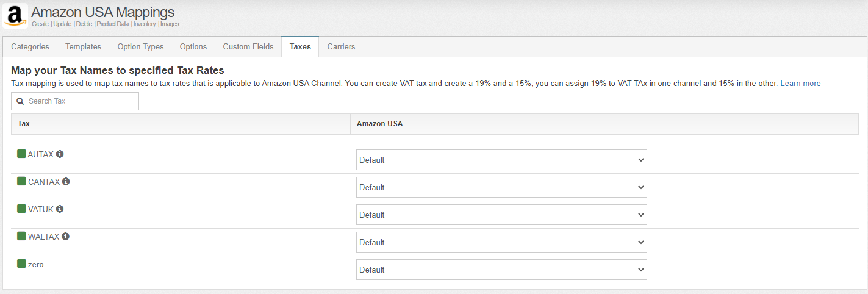The image size is (868, 294).
Task: Click the green square beside AUTAX
Action: (x=21, y=154)
